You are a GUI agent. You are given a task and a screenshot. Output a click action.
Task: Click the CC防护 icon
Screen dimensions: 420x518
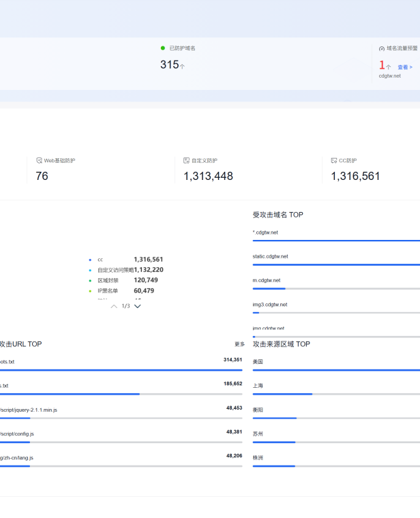[334, 161]
